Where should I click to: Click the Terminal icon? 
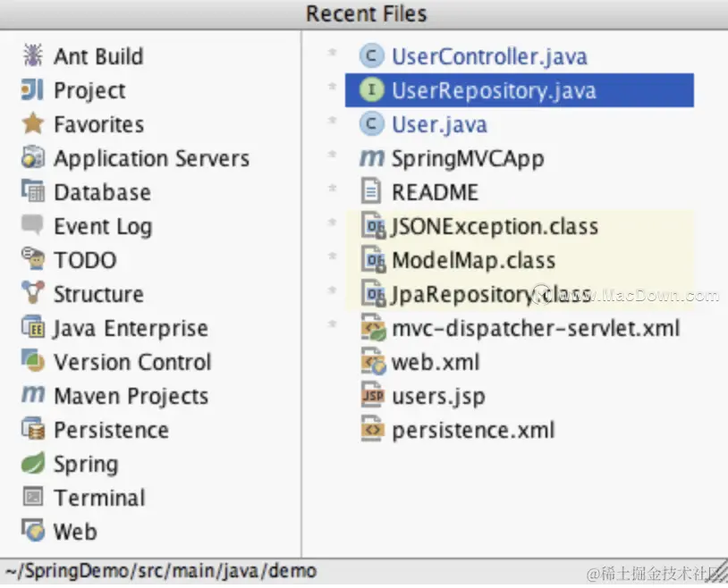pos(32,498)
